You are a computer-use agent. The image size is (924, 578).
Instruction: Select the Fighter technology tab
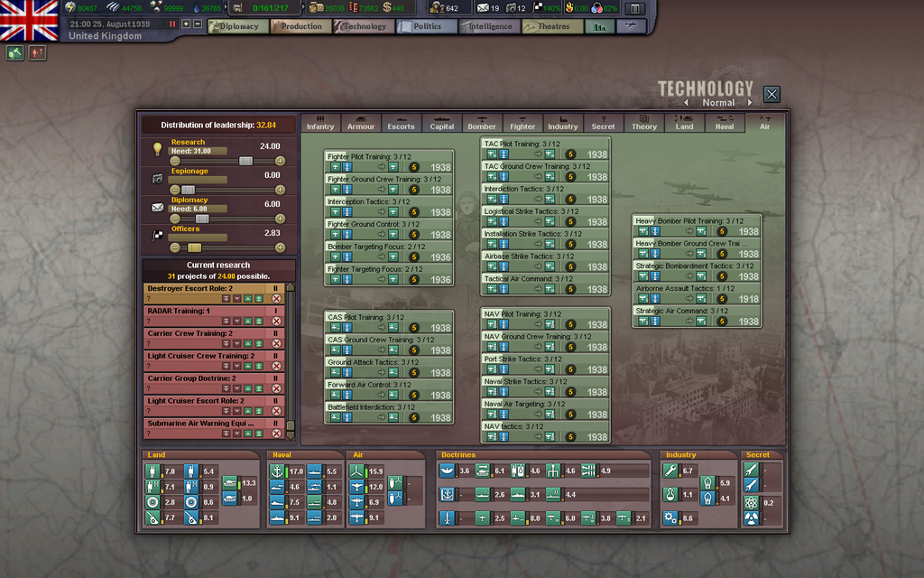click(522, 123)
